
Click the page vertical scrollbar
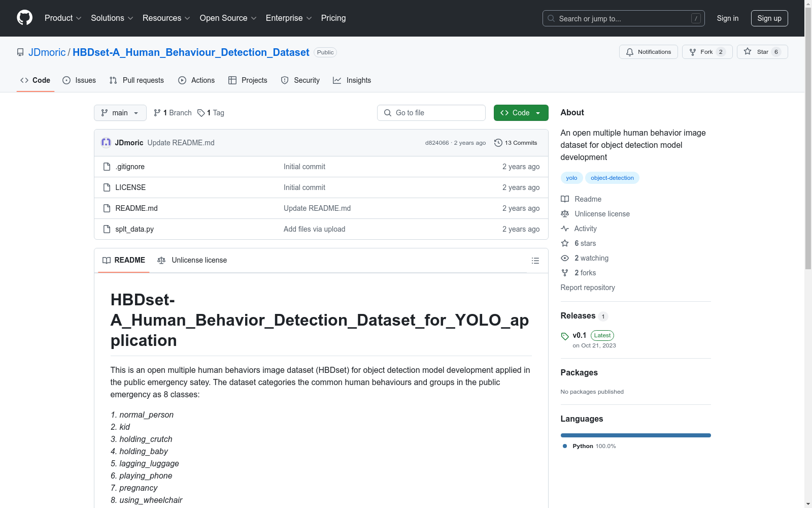pos(808,137)
